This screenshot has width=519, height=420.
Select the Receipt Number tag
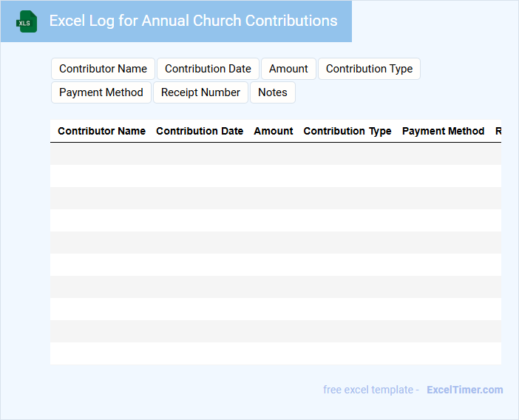(x=200, y=92)
